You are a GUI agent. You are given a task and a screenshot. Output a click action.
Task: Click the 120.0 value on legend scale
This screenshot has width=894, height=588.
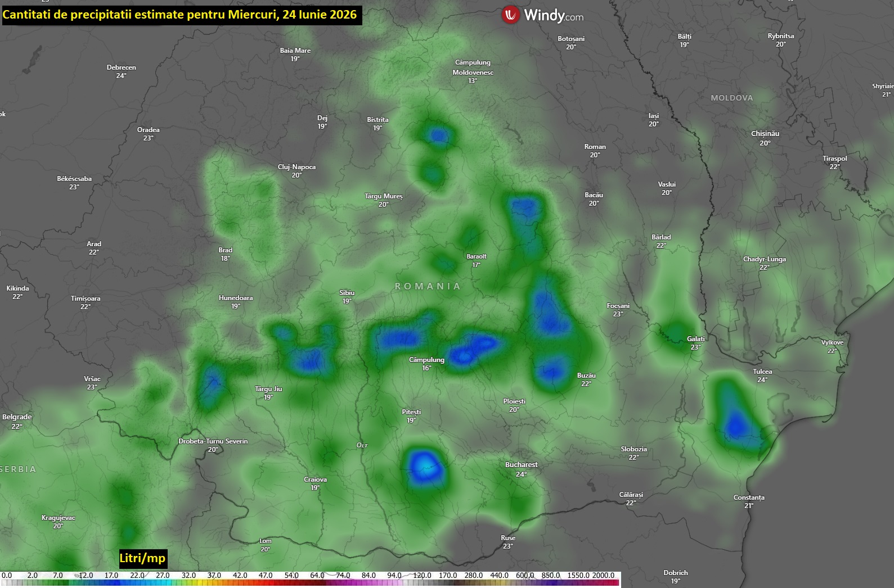422,576
